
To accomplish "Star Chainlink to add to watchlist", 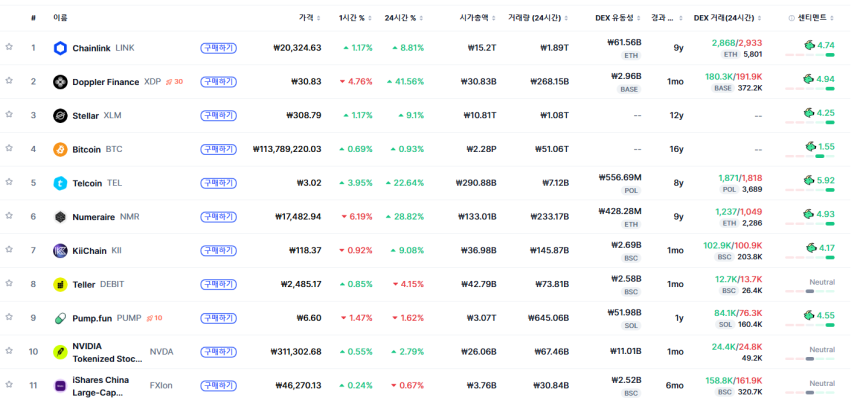I will [x=9, y=47].
